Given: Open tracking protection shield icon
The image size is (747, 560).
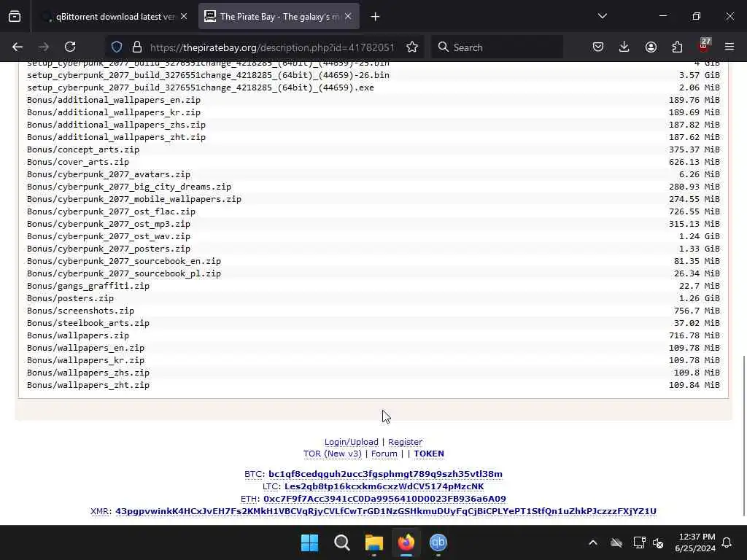Looking at the screenshot, I should point(117,47).
